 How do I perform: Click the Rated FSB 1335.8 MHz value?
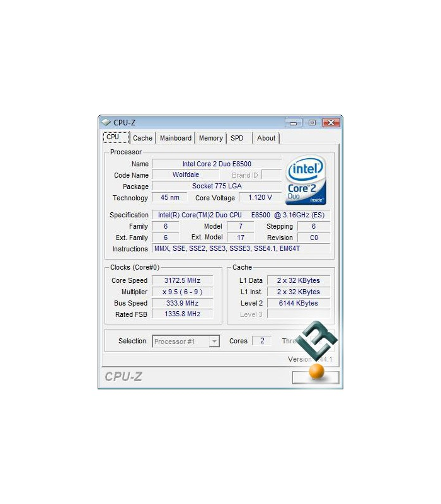coord(182,314)
